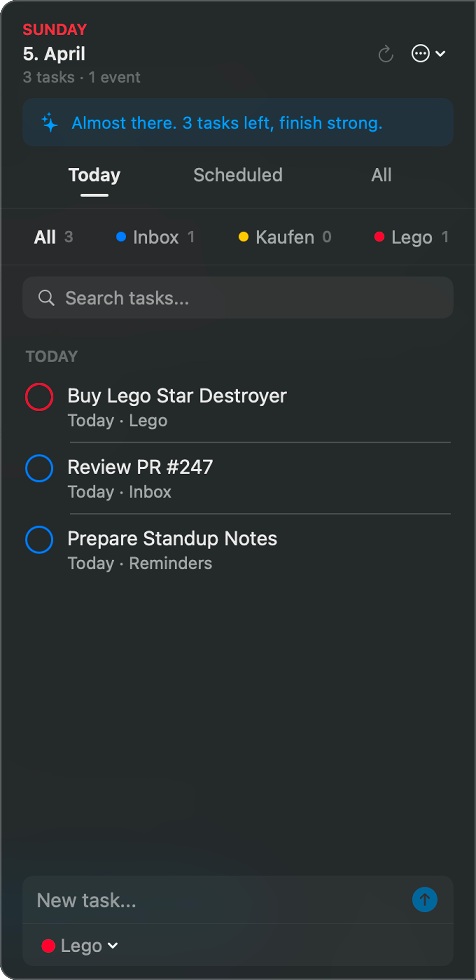Select the Today tab
This screenshot has width=476, height=980.
[94, 175]
